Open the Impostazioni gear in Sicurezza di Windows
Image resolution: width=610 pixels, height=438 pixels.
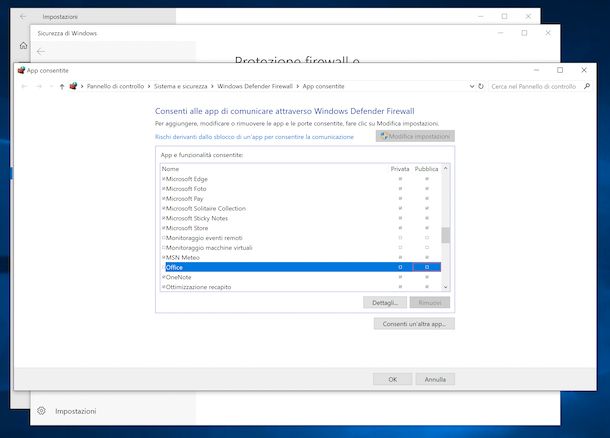41,411
